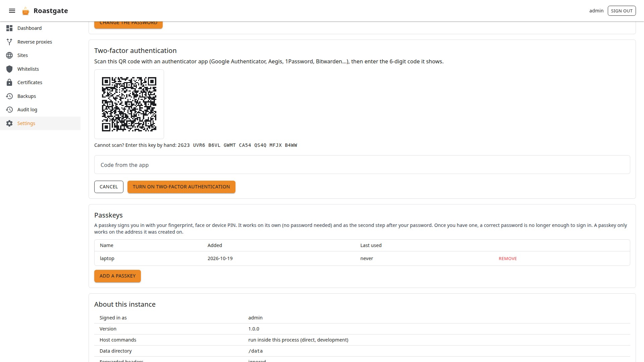Image resolution: width=644 pixels, height=362 pixels.
Task: Click the Audit log clock icon
Action: point(9,110)
